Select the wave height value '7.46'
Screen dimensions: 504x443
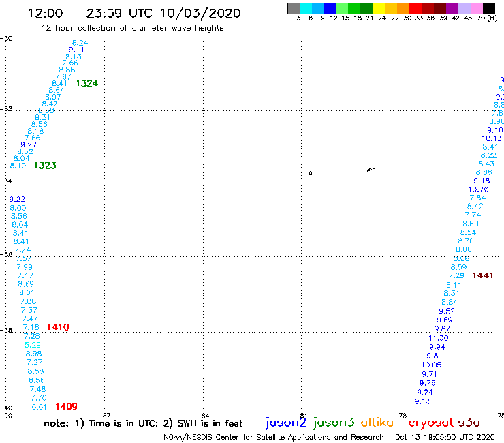[37, 389]
